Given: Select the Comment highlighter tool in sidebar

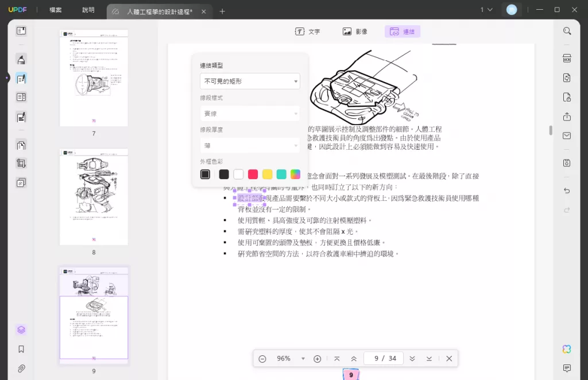Looking at the screenshot, I should point(21,60).
